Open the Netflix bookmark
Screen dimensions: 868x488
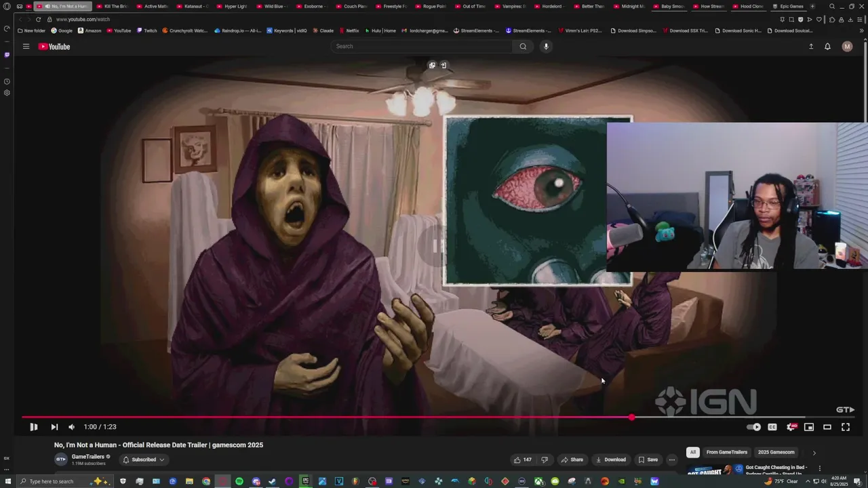click(349, 30)
